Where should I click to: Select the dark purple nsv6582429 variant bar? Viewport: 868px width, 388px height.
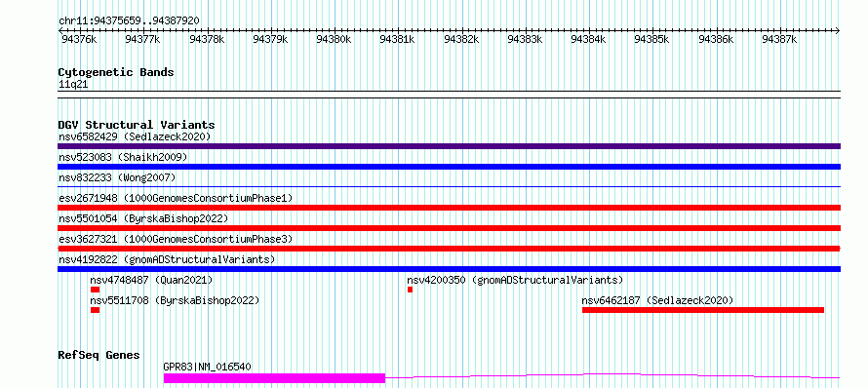449,146
